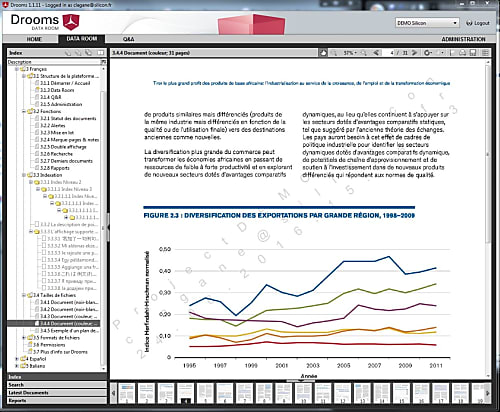Click the bookmark flag icon in viewer toolbar
This screenshot has width=500, height=412.
(x=453, y=53)
